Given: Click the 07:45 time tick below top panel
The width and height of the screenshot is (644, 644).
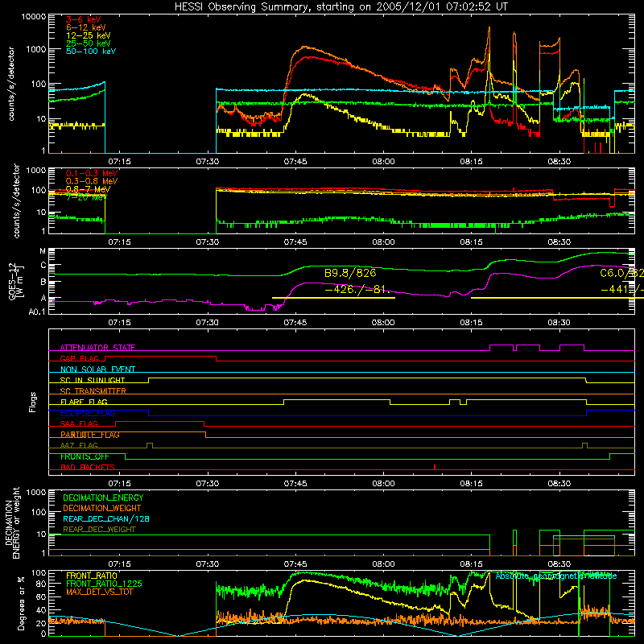Looking at the screenshot, I should [295, 162].
